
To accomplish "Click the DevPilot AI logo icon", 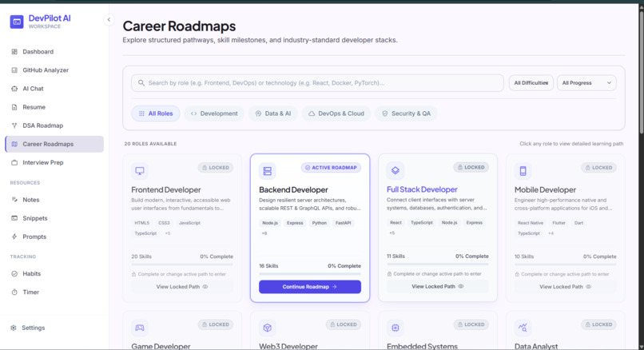I will tap(17, 22).
